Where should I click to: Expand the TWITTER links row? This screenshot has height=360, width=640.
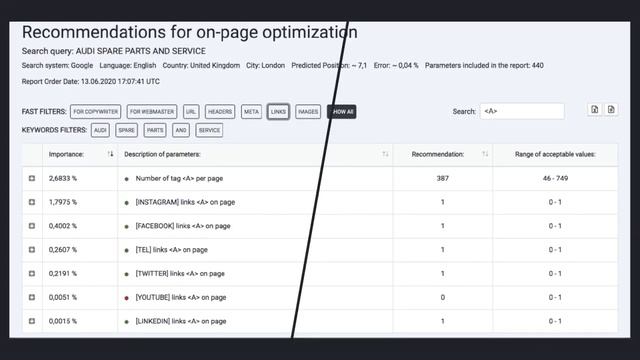tap(32, 273)
